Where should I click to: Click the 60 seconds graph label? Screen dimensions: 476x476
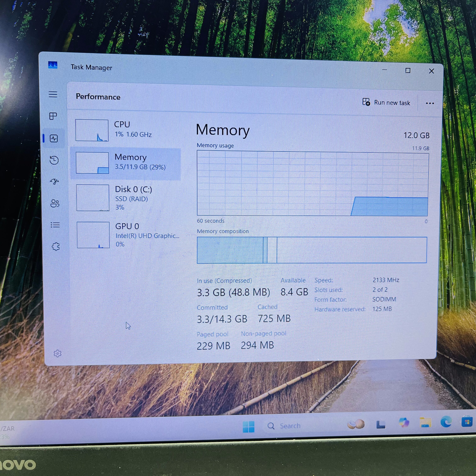(211, 221)
